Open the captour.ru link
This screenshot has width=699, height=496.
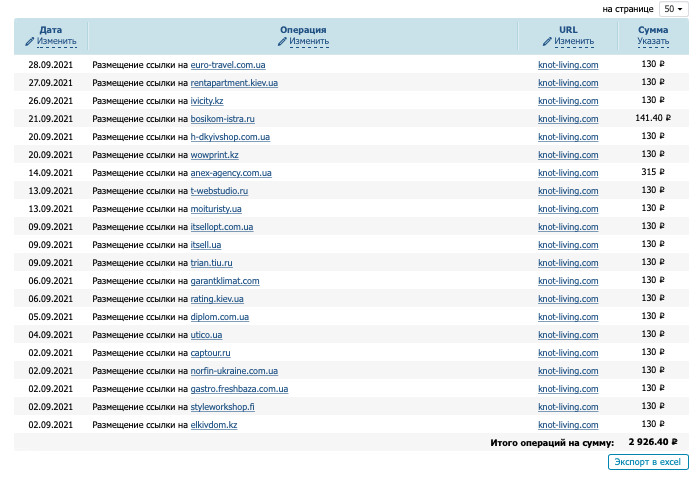tap(210, 353)
